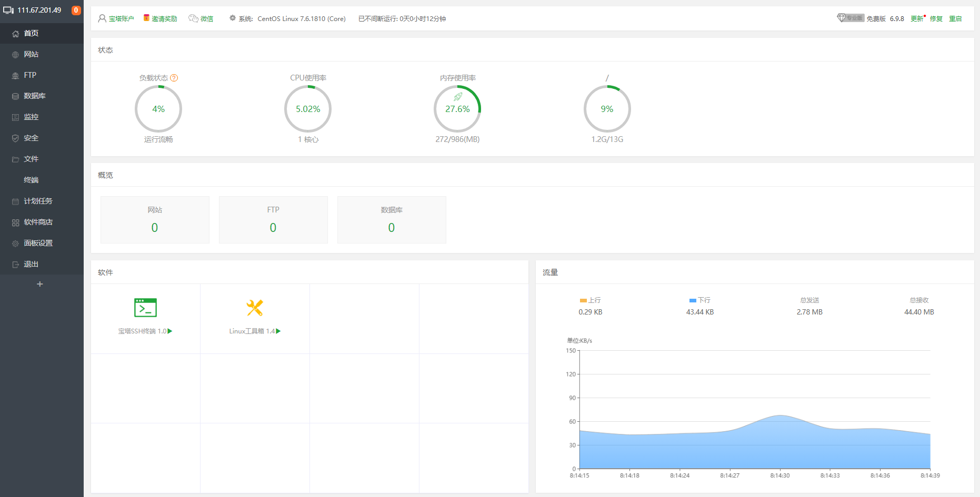Click the CPU使用率 circular gauge
This screenshot has width=980, height=497.
(308, 109)
